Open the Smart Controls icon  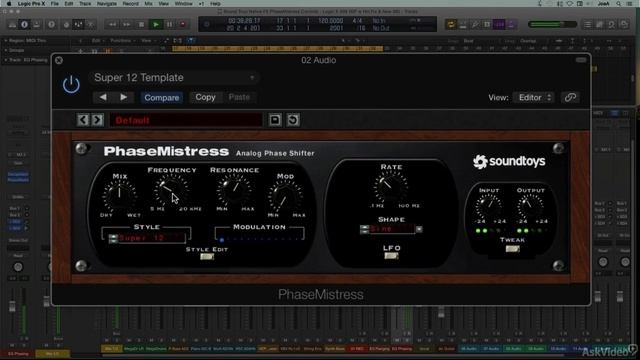point(66,24)
